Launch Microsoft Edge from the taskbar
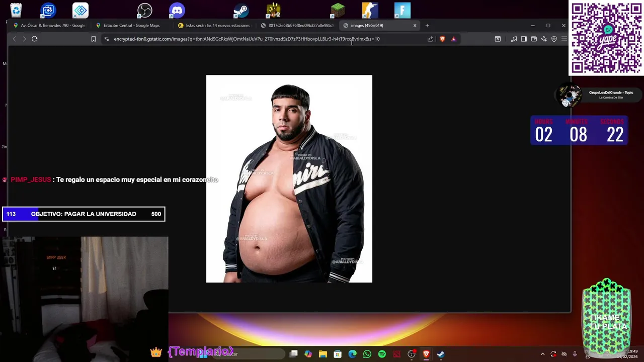This screenshot has width=644, height=362. coord(352,354)
